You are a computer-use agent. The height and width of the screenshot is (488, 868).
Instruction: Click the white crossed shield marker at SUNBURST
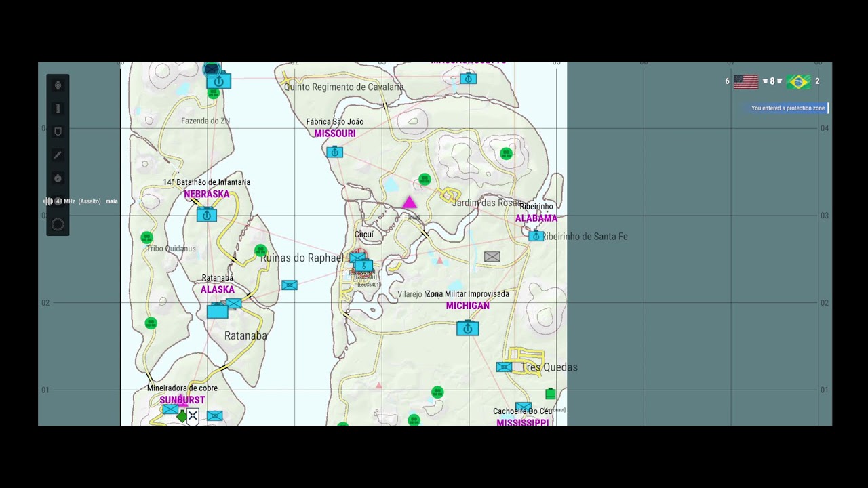coord(193,415)
